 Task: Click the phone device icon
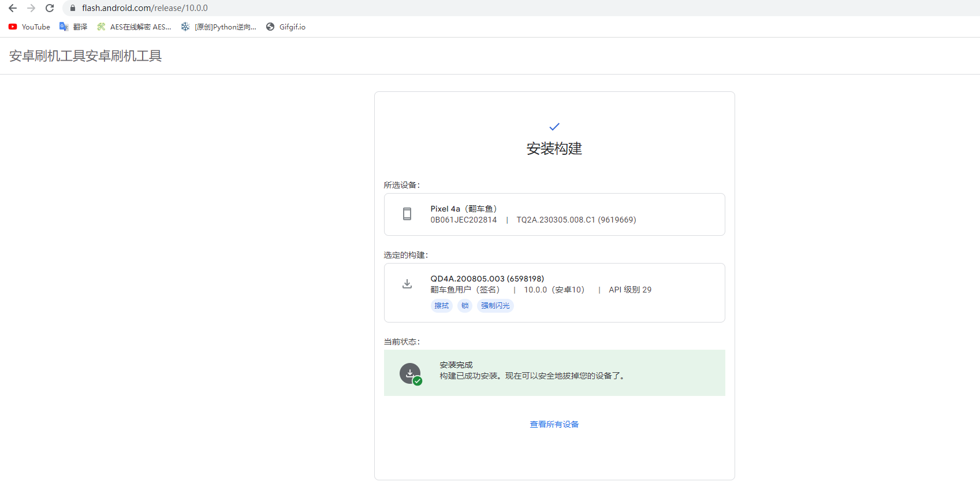coord(407,214)
